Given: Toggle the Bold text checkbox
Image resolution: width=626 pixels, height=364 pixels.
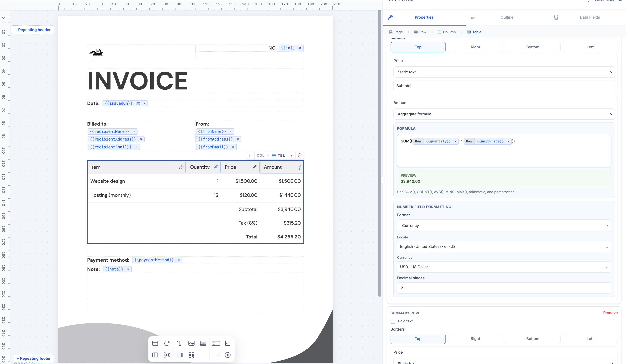Looking at the screenshot, I should click(x=393, y=321).
